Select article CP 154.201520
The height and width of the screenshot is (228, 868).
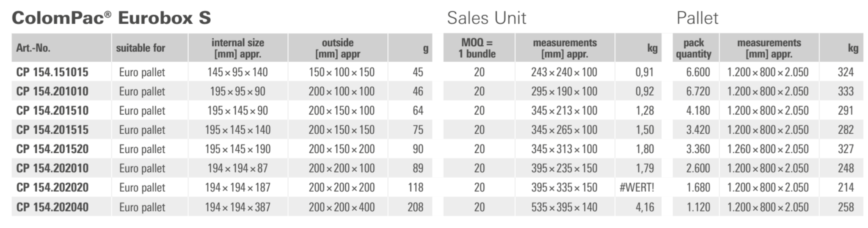(52, 149)
